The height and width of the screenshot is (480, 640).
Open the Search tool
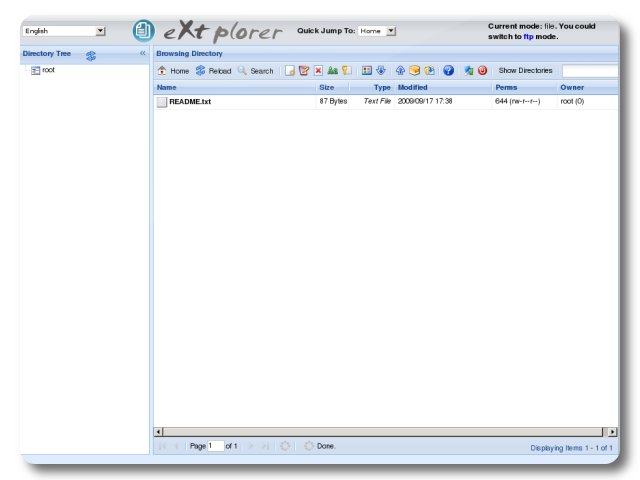coord(255,71)
